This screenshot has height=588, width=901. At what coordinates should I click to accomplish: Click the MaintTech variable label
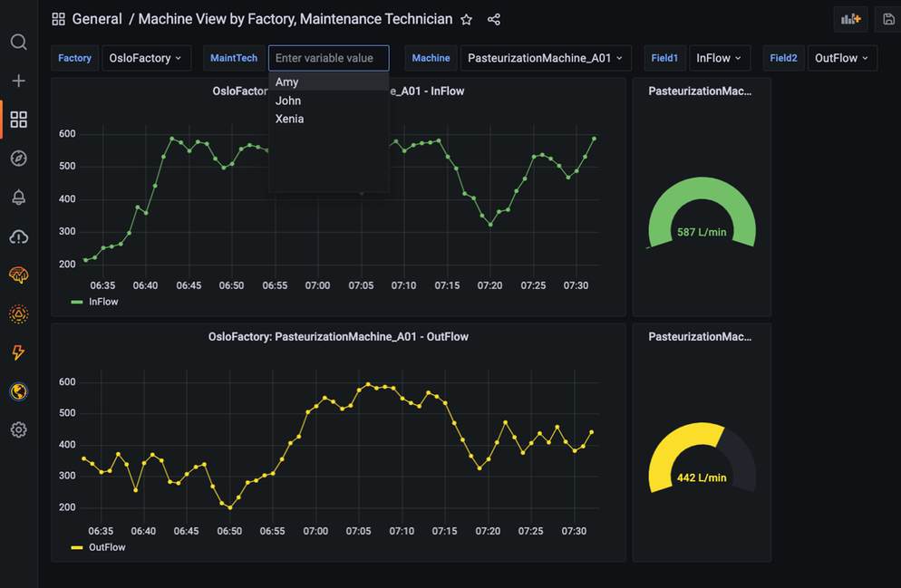(234, 58)
